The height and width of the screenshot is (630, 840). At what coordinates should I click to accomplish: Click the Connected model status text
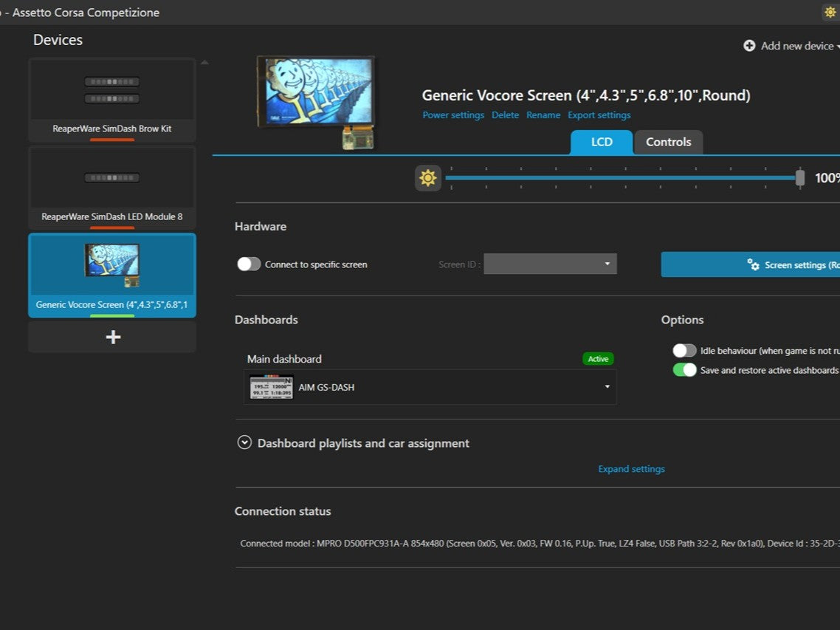click(540, 543)
